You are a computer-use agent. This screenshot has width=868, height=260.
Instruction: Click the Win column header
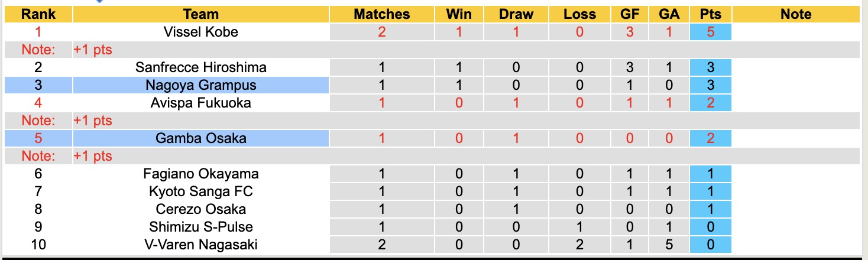pos(459,14)
